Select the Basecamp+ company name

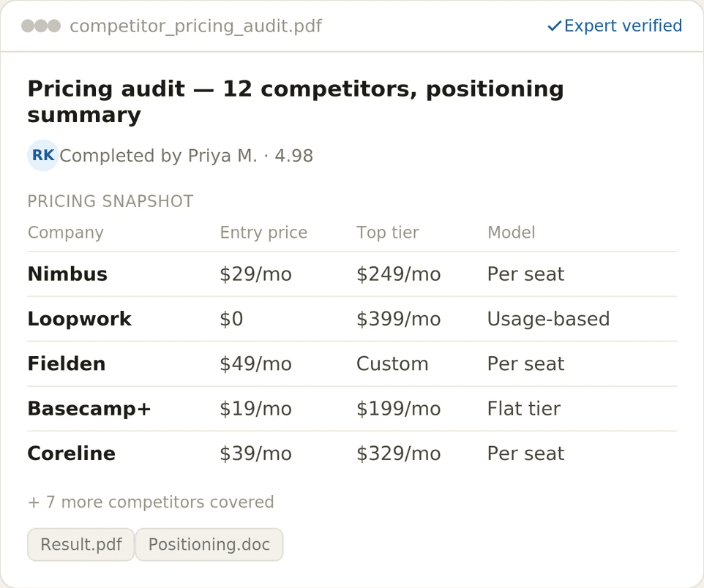(89, 409)
